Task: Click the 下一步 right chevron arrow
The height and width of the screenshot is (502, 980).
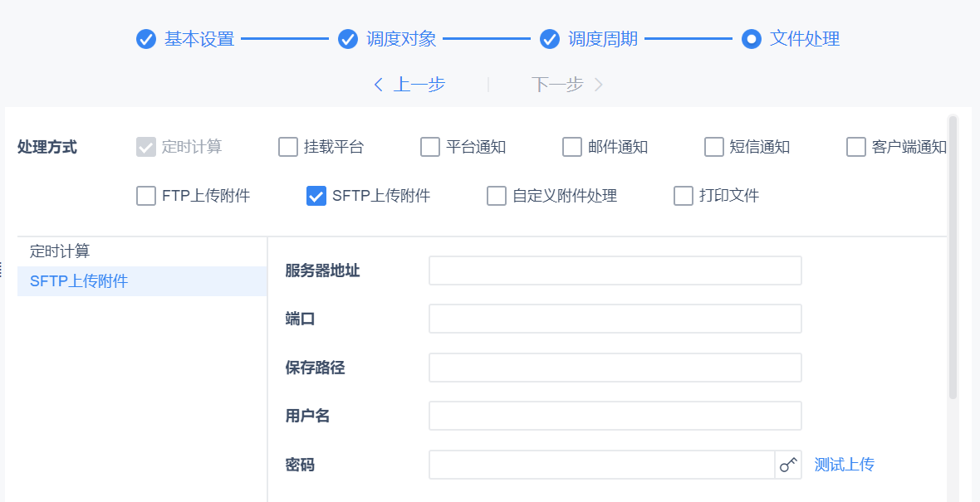Action: point(598,84)
